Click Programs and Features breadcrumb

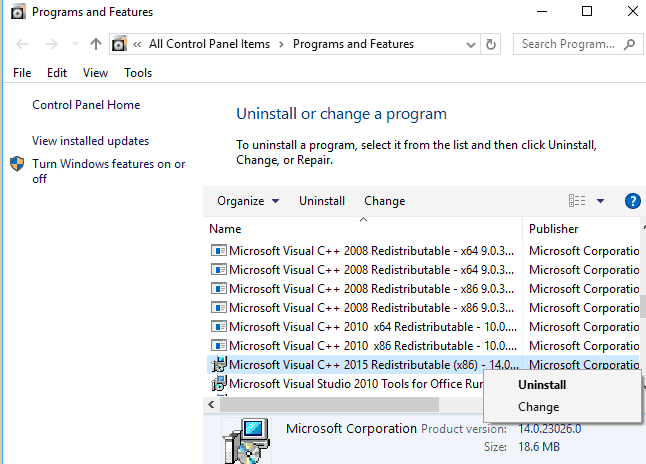point(353,44)
